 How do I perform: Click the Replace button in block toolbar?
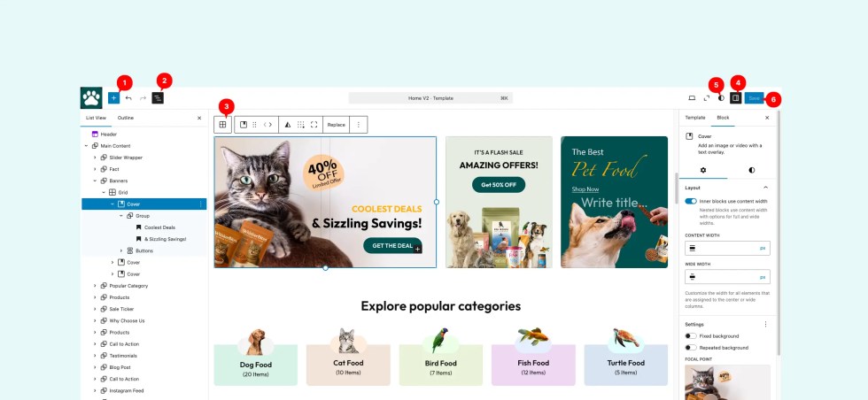point(336,125)
